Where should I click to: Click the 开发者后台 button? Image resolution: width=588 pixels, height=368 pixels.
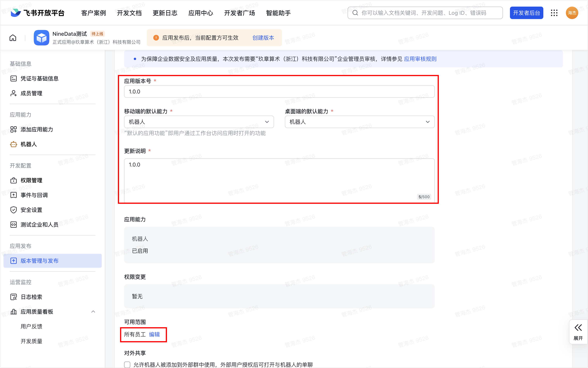[526, 13]
